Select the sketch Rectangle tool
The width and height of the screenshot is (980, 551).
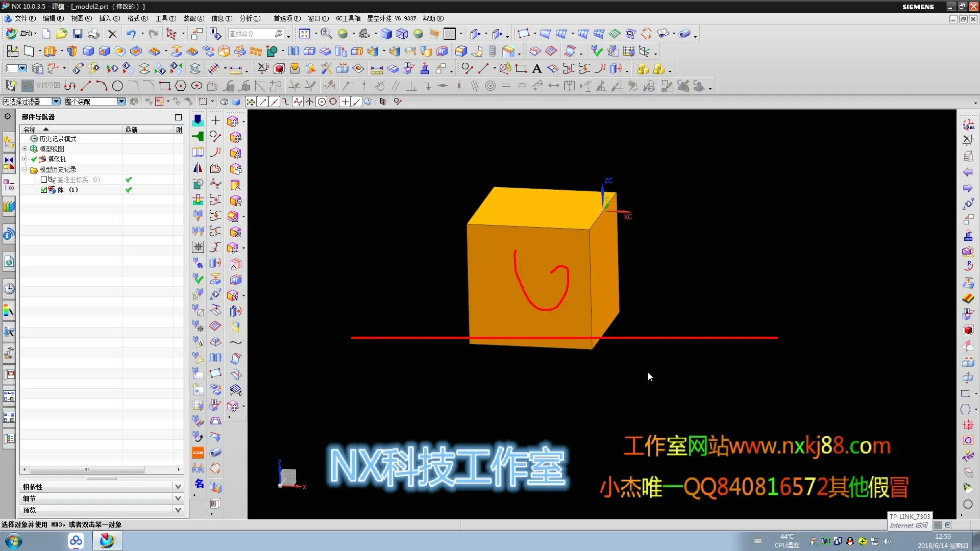(164, 86)
